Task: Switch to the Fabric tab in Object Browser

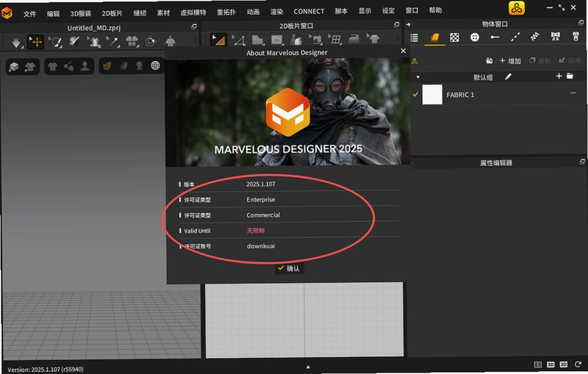Action: (x=434, y=37)
